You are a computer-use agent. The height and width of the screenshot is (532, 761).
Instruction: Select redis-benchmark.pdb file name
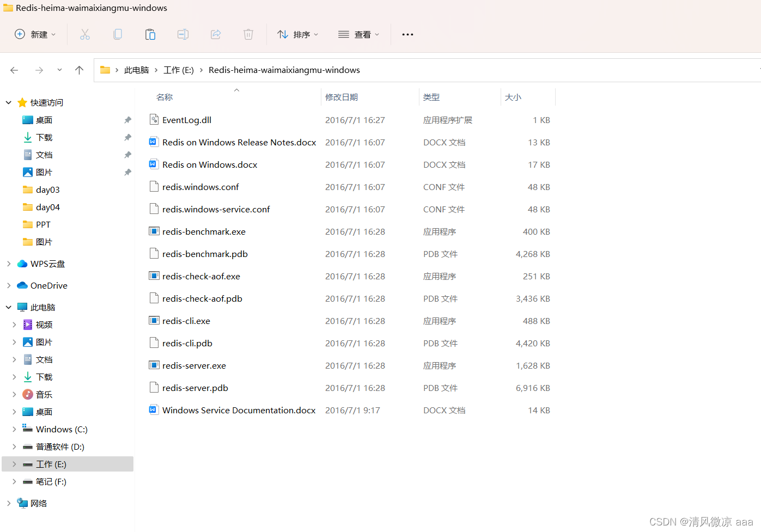[205, 254]
